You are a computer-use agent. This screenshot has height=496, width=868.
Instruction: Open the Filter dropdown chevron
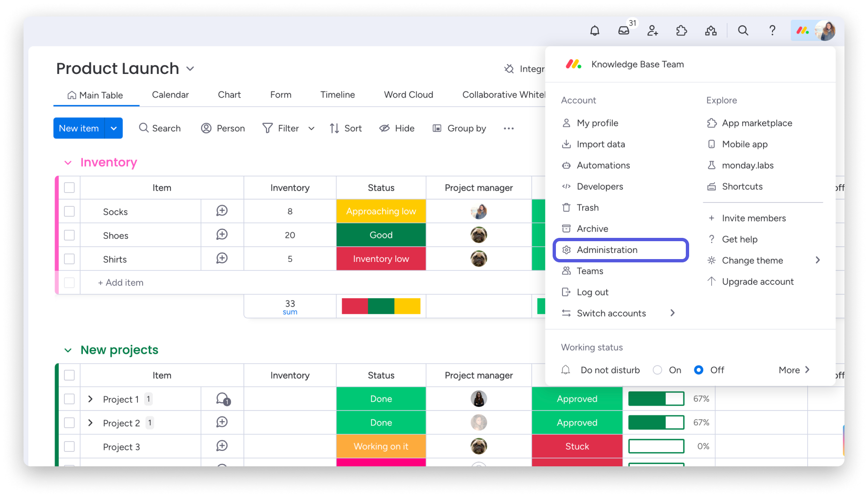[311, 128]
